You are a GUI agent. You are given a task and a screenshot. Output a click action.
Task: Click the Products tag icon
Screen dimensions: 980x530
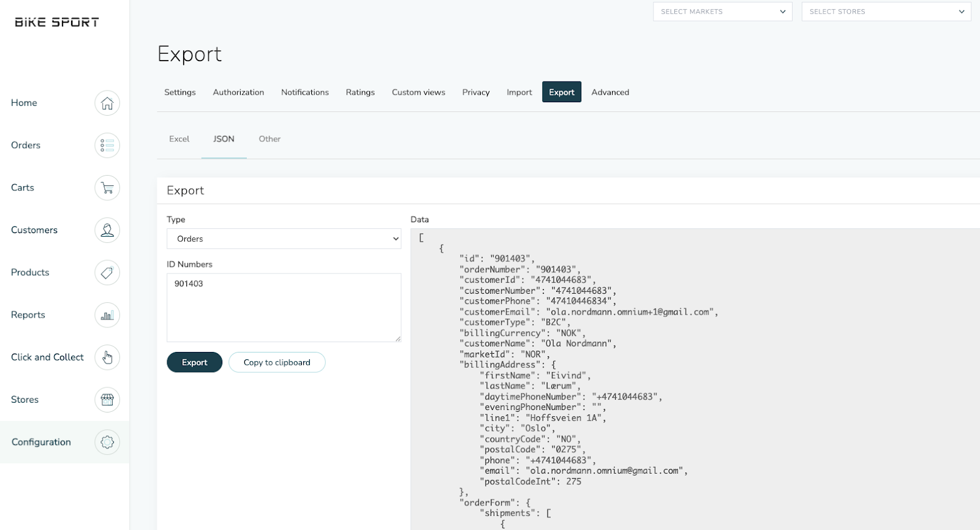click(x=107, y=272)
